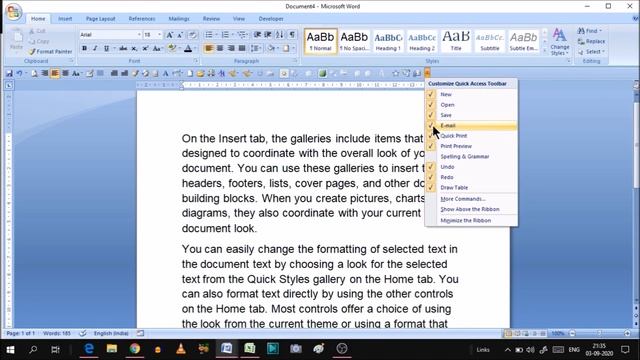Open the font size dropdown
Image resolution: width=640 pixels, height=360 pixels.
[x=160, y=35]
